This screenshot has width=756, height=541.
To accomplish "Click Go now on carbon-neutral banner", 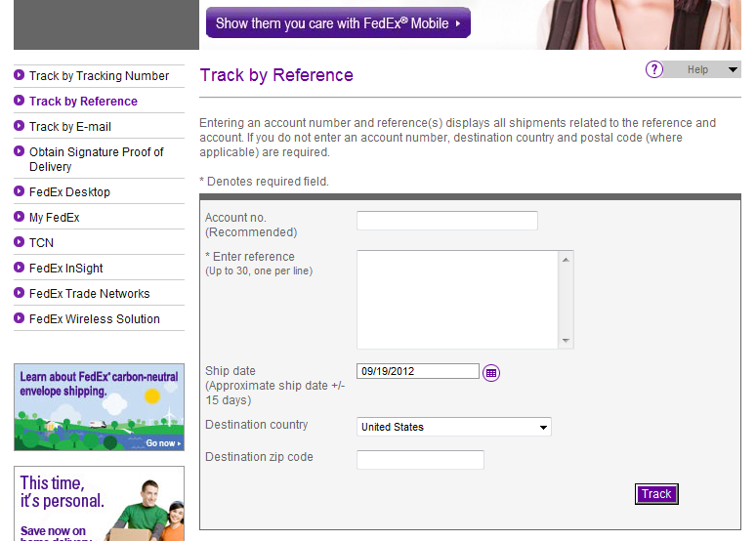I will (x=163, y=442).
